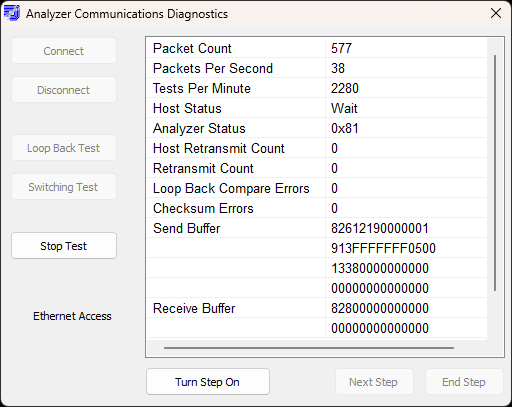Select the Analyzer Status row
The image size is (512, 407).
point(317,128)
